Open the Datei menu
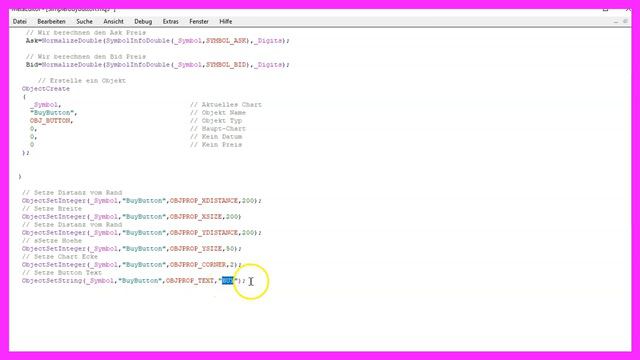The height and width of the screenshot is (360, 640). tap(20, 22)
